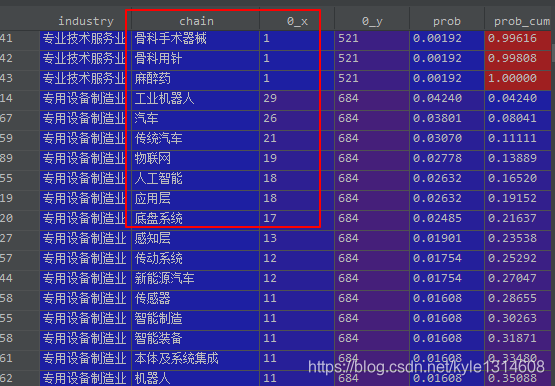Click prob_cum value 0.99616
This screenshot has width=555, height=386.
(x=517, y=39)
